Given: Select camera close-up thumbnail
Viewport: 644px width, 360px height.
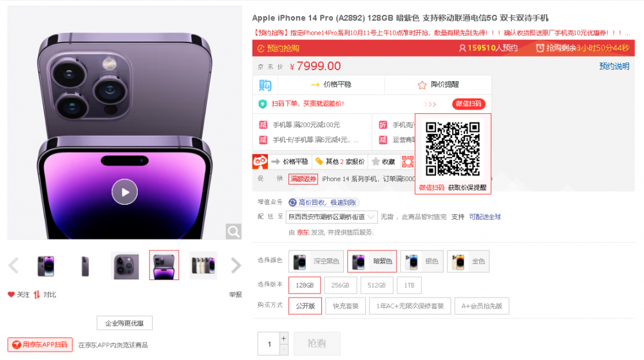Looking at the screenshot, I should (x=125, y=265).
